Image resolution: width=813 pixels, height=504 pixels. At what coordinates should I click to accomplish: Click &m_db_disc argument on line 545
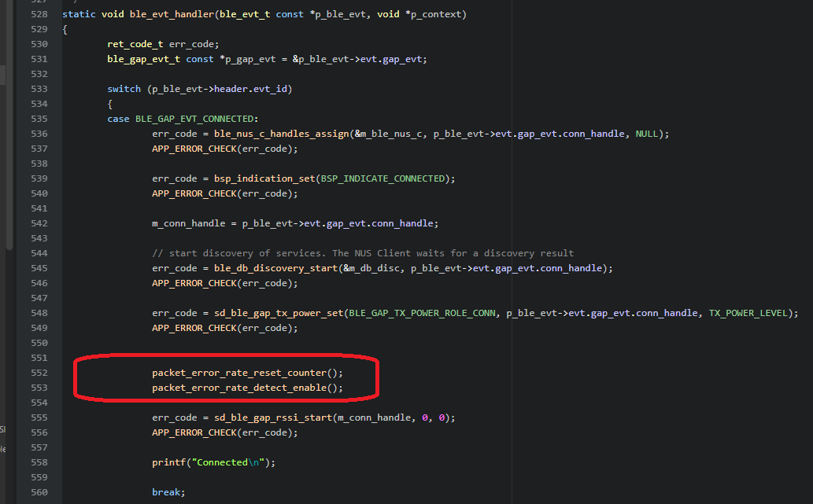371,268
